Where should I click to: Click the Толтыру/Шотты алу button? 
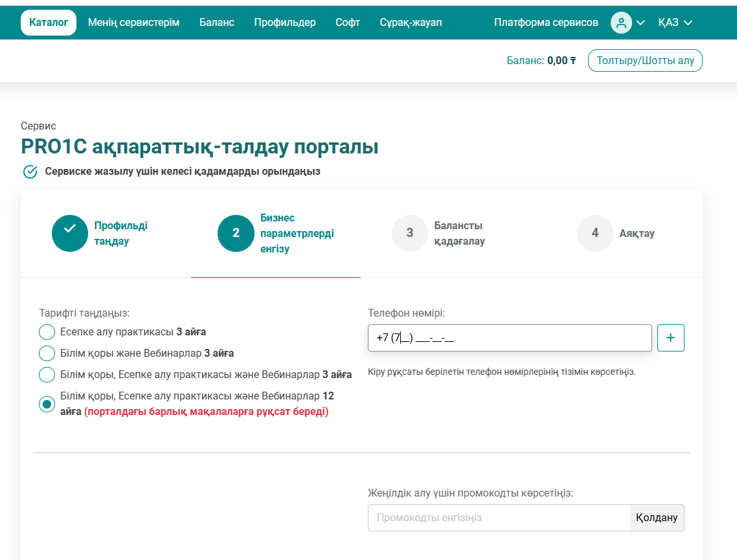click(644, 61)
